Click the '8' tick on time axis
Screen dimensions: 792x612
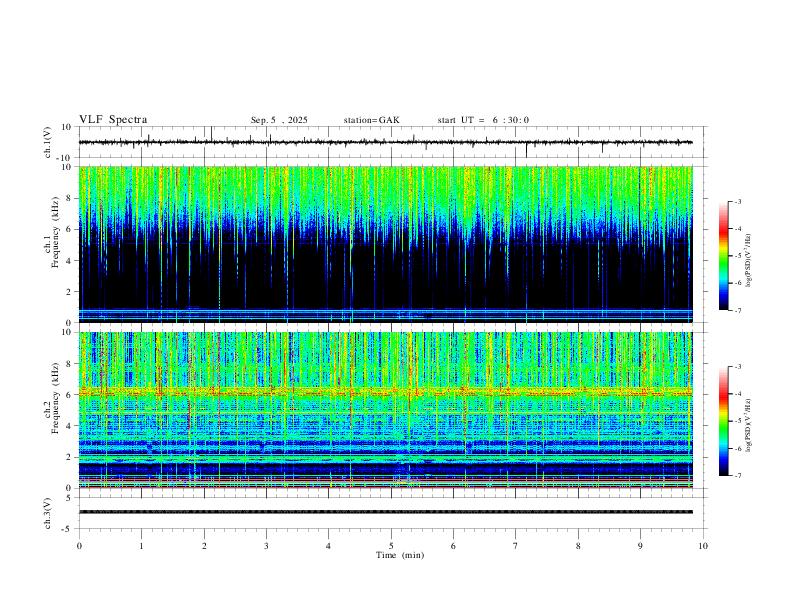click(x=578, y=546)
